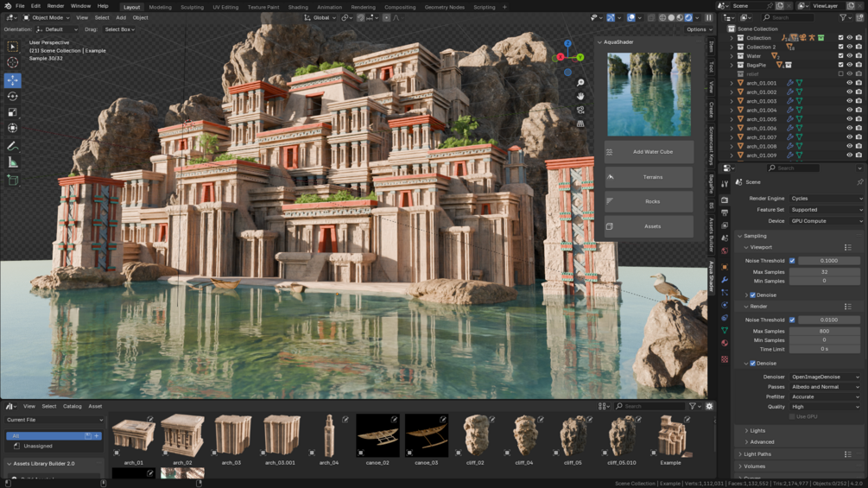The width and height of the screenshot is (868, 488).
Task: Click the Rocks button
Action: pos(649,201)
